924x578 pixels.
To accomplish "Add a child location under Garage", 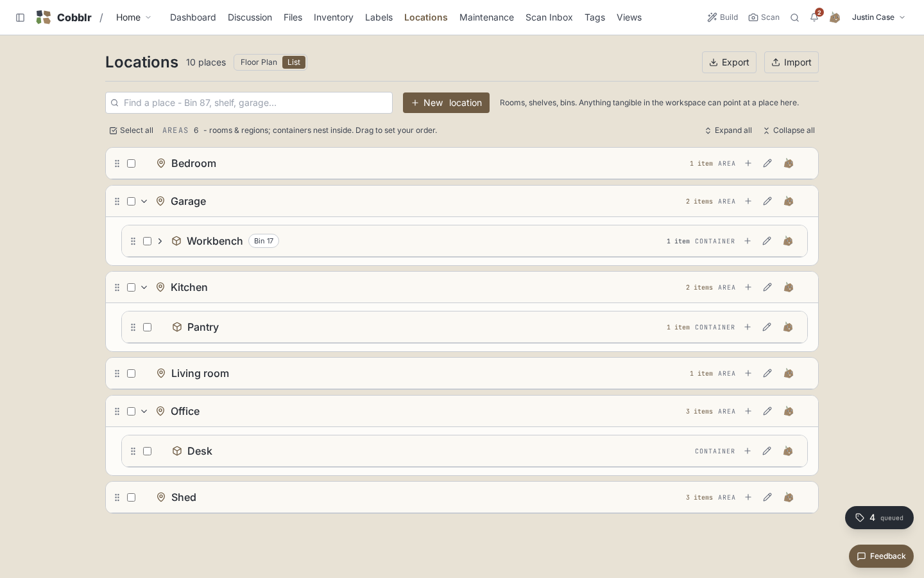I will 748,201.
